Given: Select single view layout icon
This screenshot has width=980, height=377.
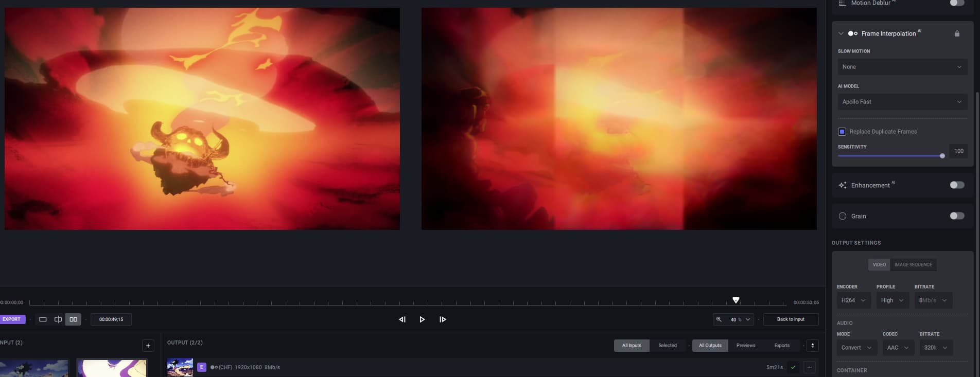Looking at the screenshot, I should (43, 319).
